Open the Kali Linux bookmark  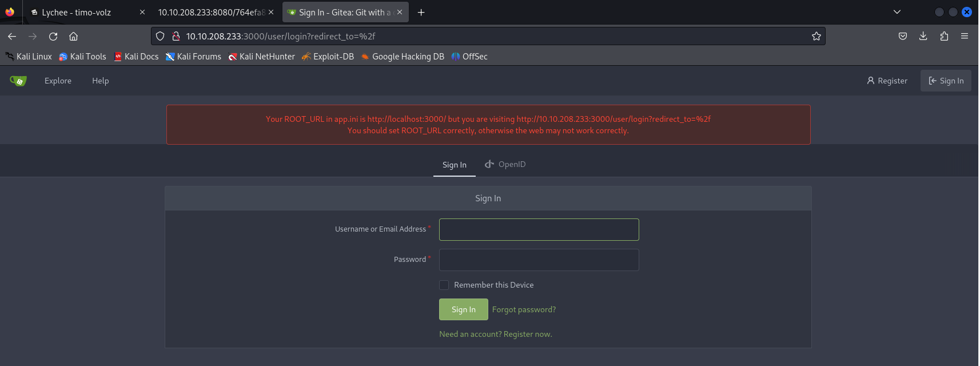pyautogui.click(x=29, y=56)
